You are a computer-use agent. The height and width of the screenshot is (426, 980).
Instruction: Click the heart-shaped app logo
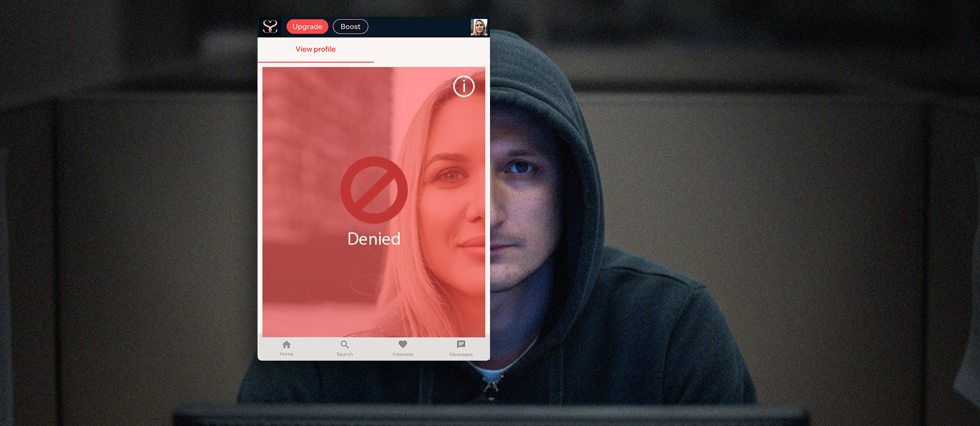tap(270, 27)
